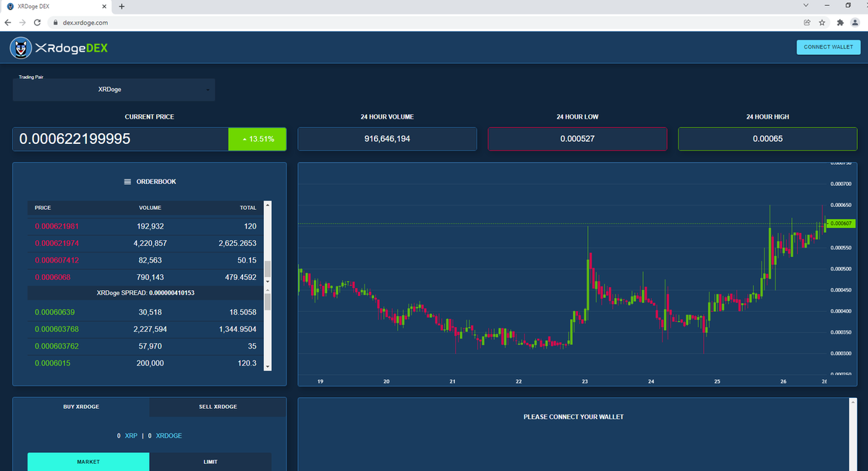Click the volume value 4,220,857
This screenshot has height=471, width=868.
tap(150, 243)
